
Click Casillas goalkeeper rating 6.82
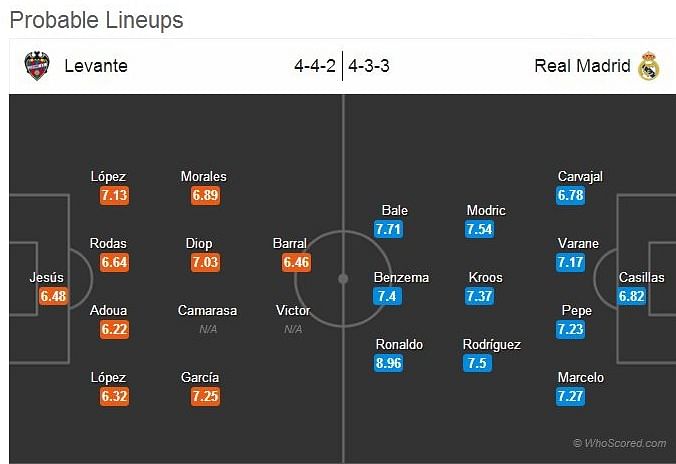[632, 296]
